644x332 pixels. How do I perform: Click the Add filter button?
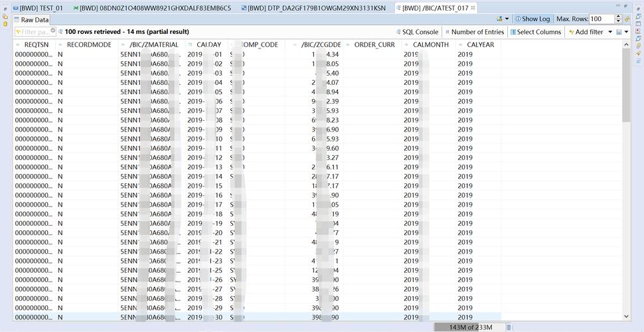(586, 32)
